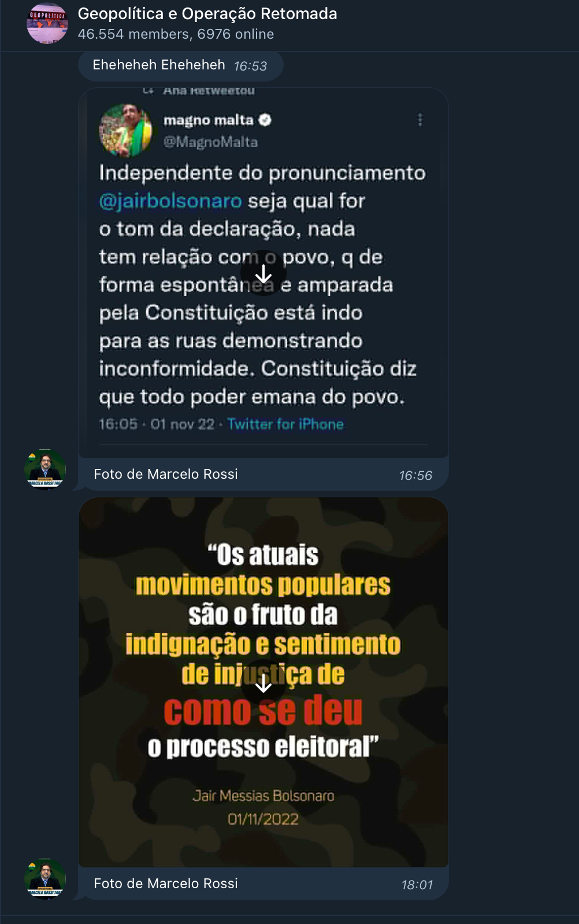Click the Twitter for iPhone link
Screen dimensions: 579x924
click(x=285, y=424)
